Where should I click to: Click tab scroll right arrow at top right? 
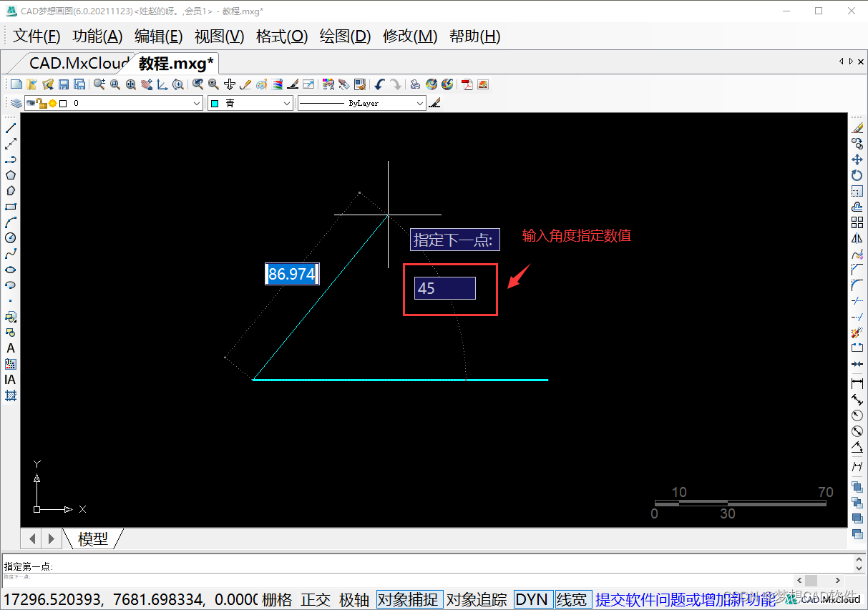coord(851,62)
